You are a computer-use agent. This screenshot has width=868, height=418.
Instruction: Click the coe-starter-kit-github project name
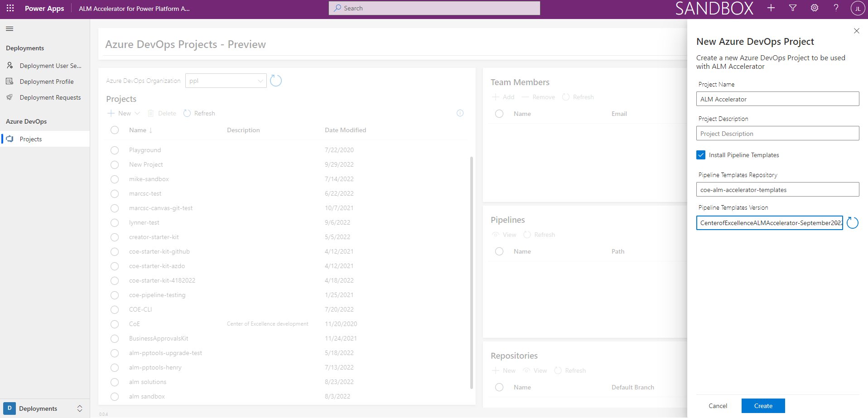pos(159,251)
